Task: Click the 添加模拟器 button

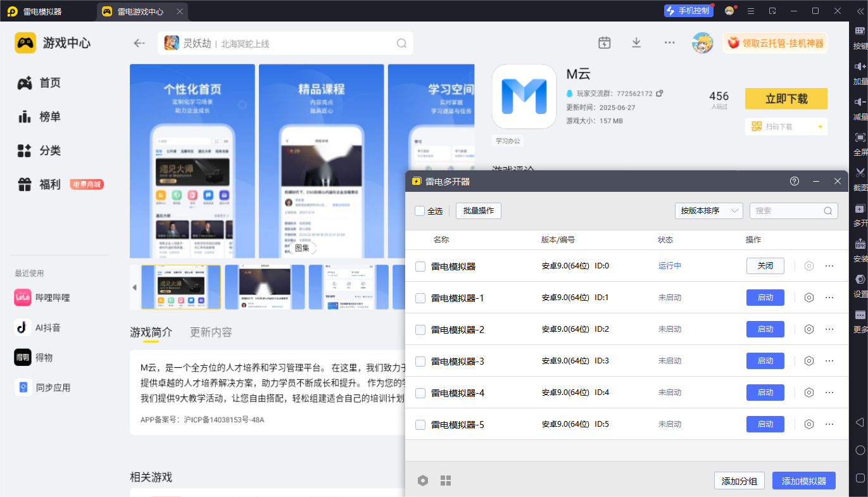Action: (803, 481)
